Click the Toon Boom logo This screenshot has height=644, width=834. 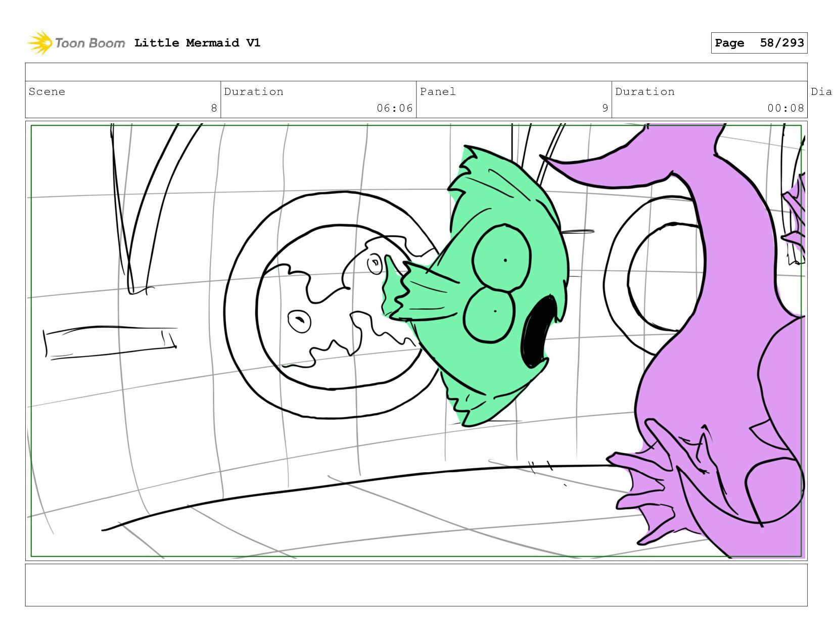pos(76,43)
